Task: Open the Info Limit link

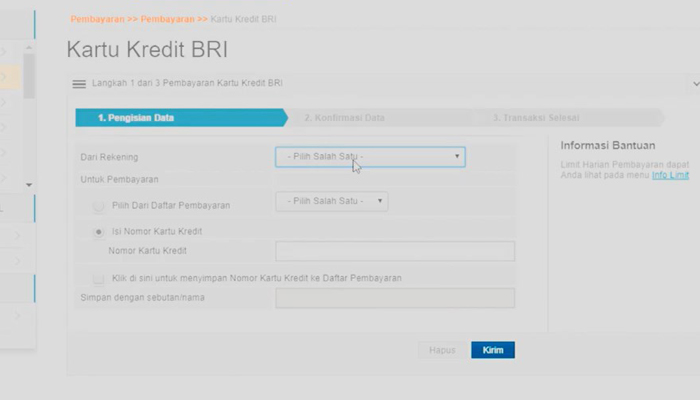Action: point(671,175)
